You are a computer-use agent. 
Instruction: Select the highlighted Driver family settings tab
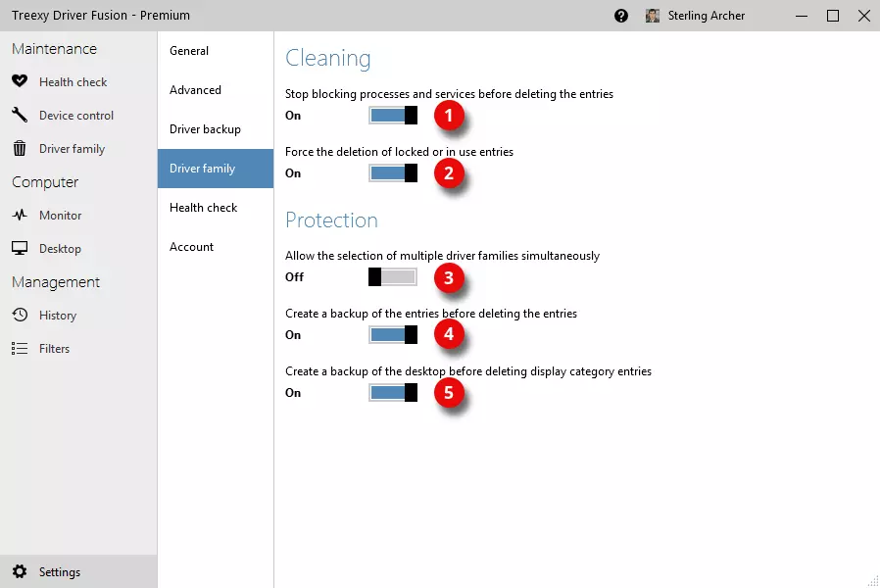216,169
